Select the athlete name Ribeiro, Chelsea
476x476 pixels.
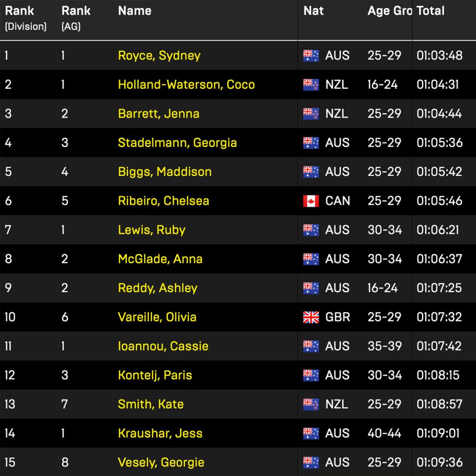[x=163, y=201]
